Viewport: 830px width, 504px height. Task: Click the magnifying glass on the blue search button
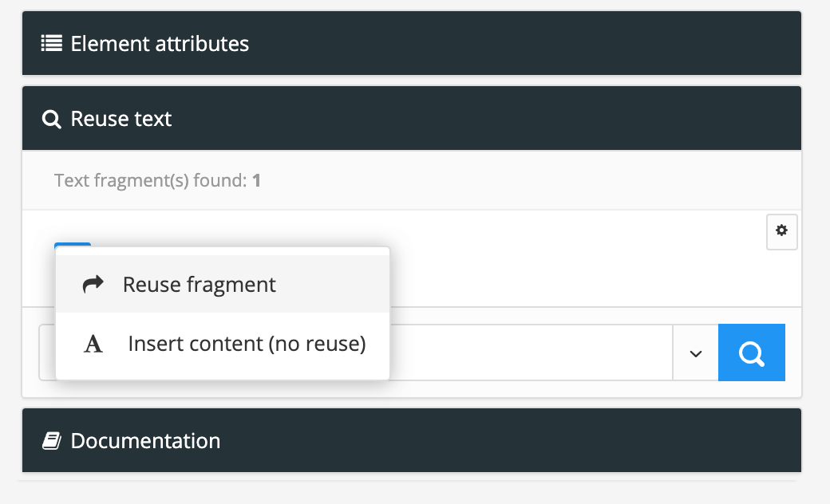pyautogui.click(x=751, y=352)
